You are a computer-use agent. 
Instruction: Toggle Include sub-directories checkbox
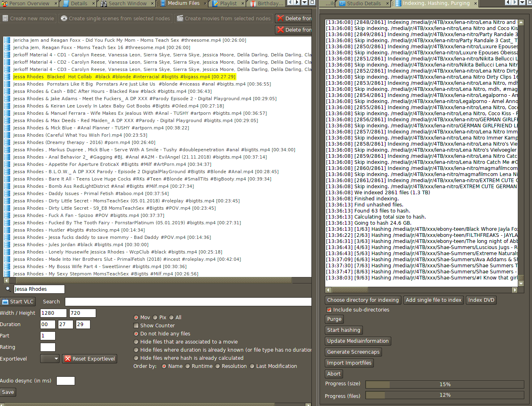pos(329,310)
